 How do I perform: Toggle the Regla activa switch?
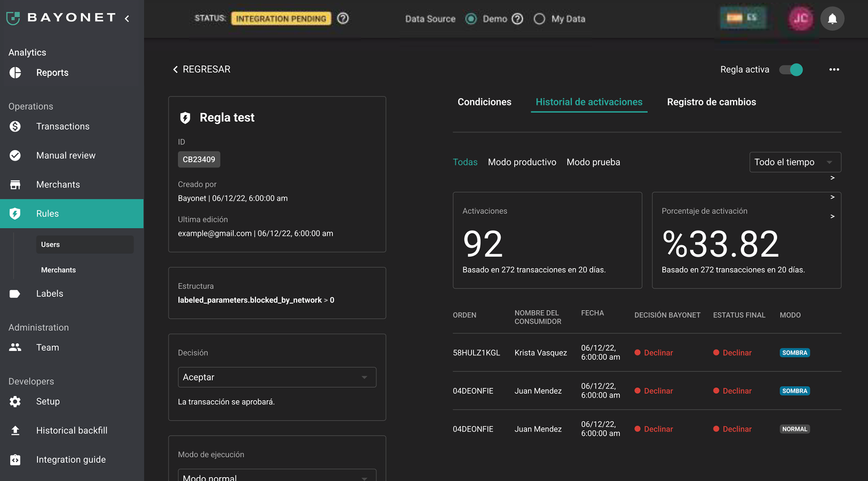coord(791,70)
